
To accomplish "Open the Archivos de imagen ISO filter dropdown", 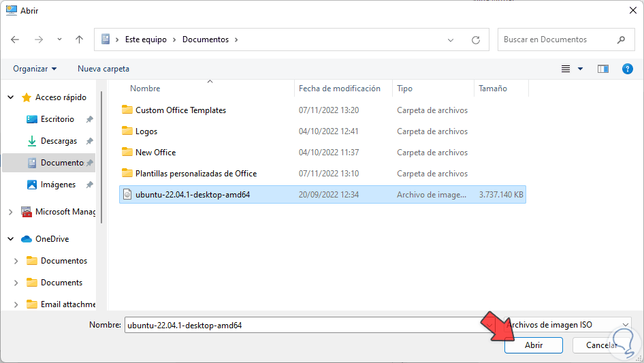I will pos(568,325).
